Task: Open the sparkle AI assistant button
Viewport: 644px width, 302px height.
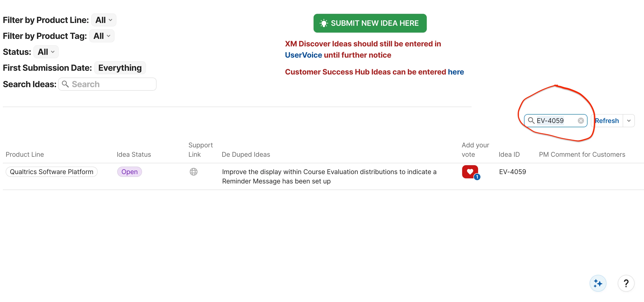Action: (598, 283)
